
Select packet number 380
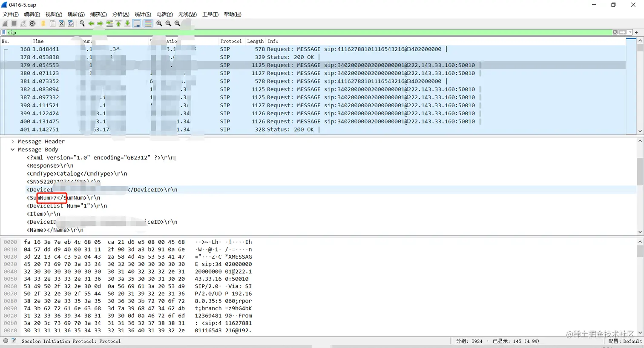coord(313,73)
